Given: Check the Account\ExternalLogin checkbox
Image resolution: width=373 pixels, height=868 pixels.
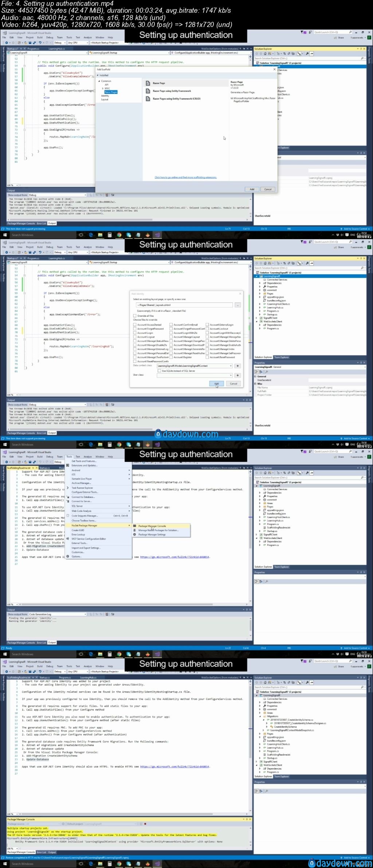Looking at the screenshot, I should click(x=207, y=324).
